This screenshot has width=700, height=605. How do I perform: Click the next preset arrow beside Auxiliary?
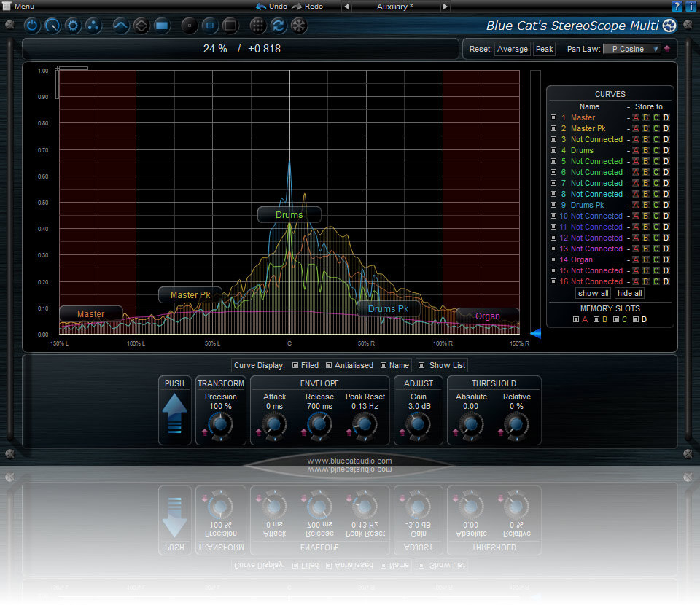(446, 7)
